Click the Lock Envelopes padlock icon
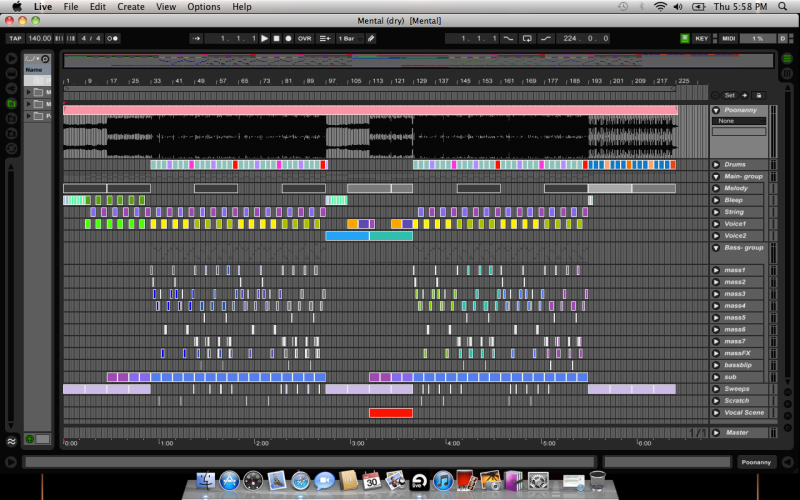This screenshot has height=500, width=800. click(759, 95)
